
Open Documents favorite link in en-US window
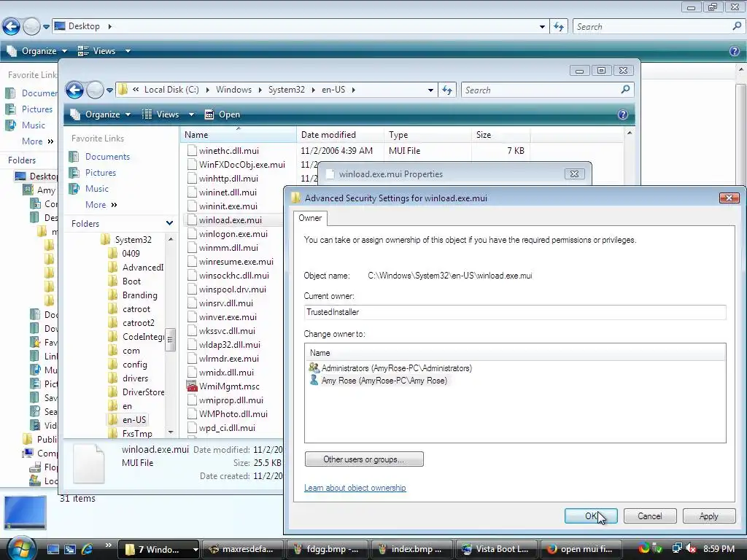(x=107, y=156)
